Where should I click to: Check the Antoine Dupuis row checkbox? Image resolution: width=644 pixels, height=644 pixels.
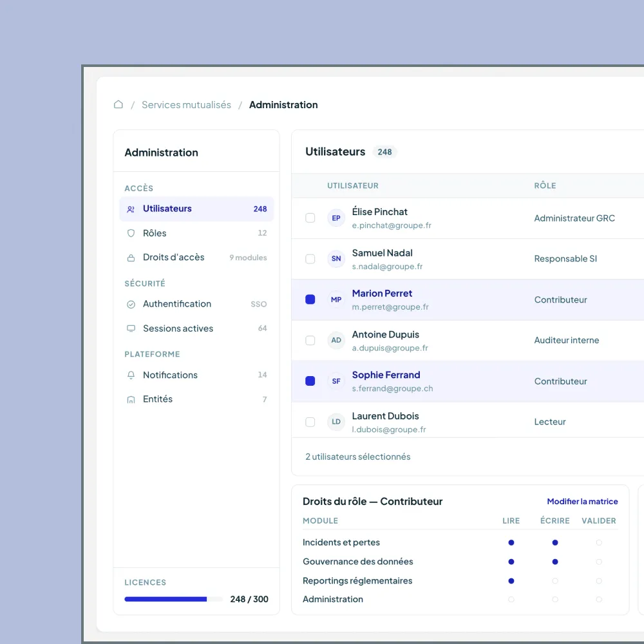(310, 341)
